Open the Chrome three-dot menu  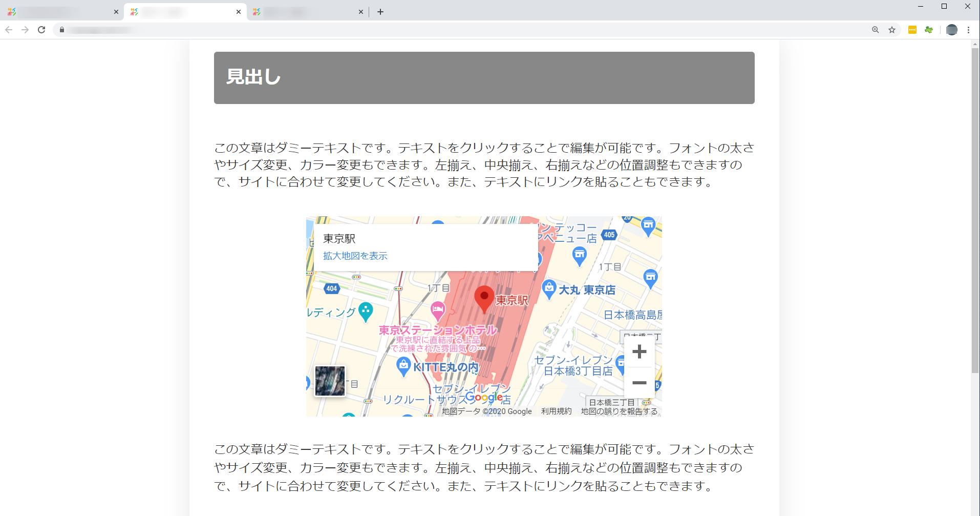pos(968,30)
